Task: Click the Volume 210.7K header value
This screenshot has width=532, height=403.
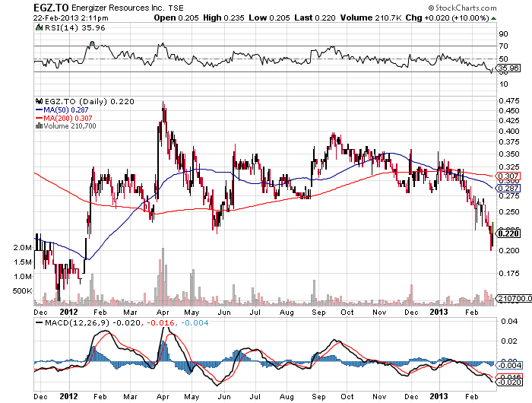Action: [x=372, y=17]
